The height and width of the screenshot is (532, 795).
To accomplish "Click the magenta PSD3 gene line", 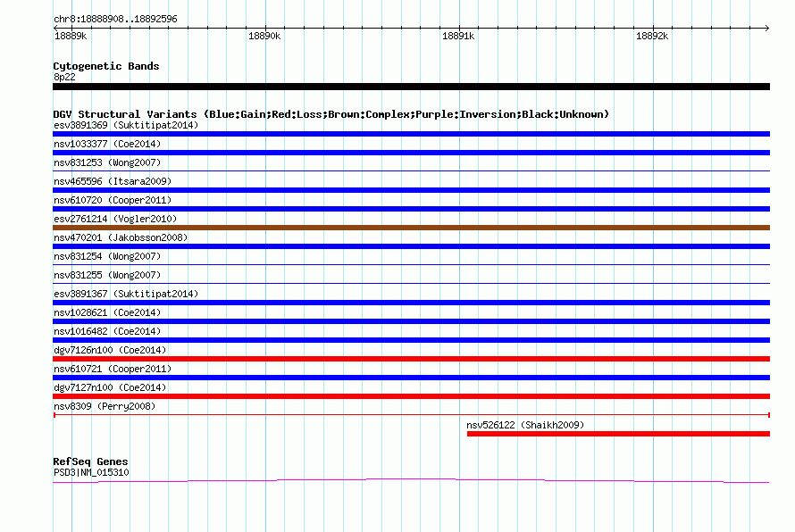I will pos(411,479).
